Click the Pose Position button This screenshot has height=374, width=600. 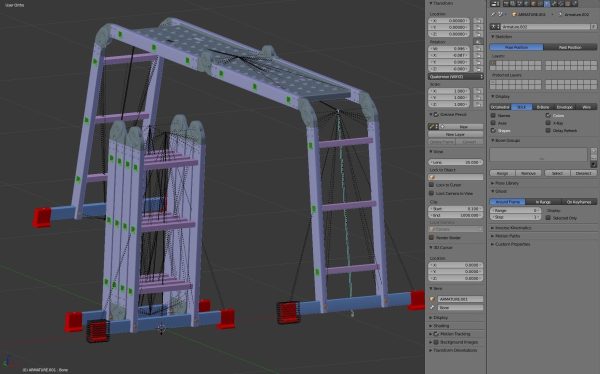(517, 47)
